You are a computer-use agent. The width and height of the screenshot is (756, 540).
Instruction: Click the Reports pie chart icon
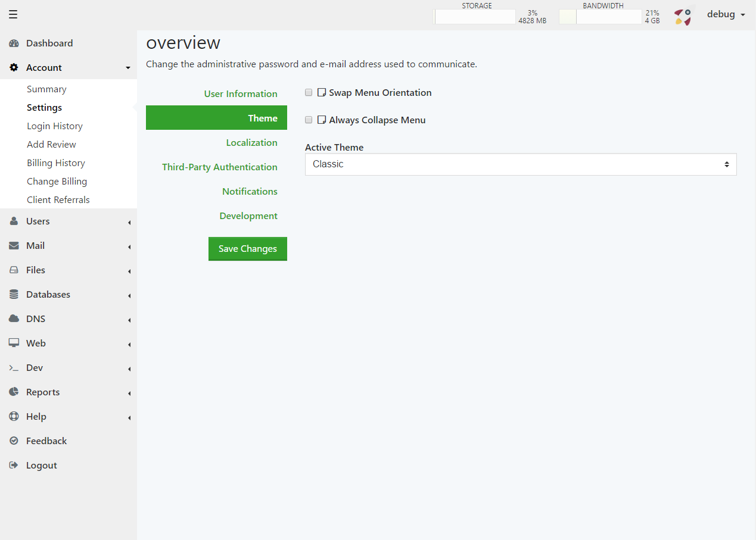(14, 392)
